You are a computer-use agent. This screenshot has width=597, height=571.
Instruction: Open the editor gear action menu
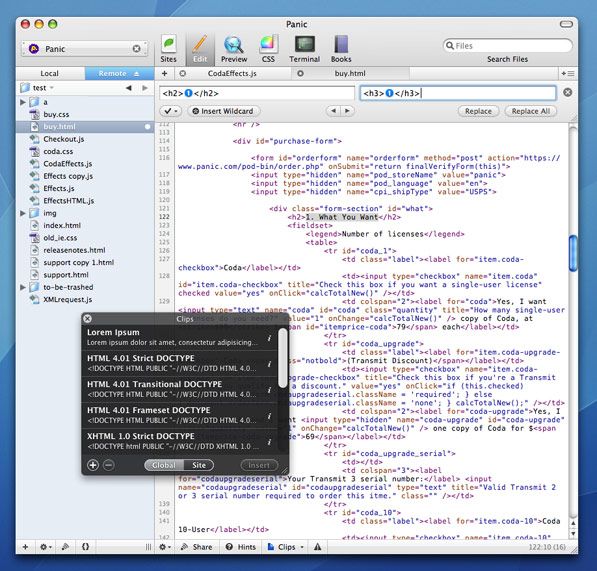tap(164, 547)
